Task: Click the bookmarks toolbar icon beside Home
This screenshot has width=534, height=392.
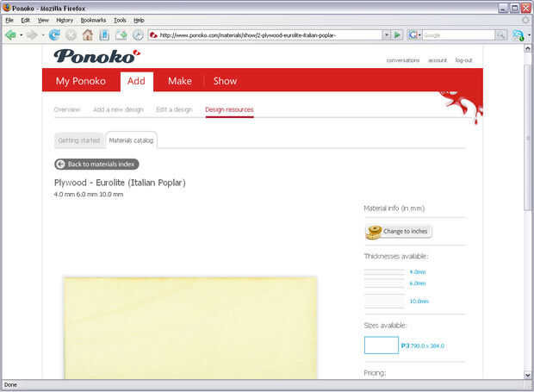Action: [104, 34]
